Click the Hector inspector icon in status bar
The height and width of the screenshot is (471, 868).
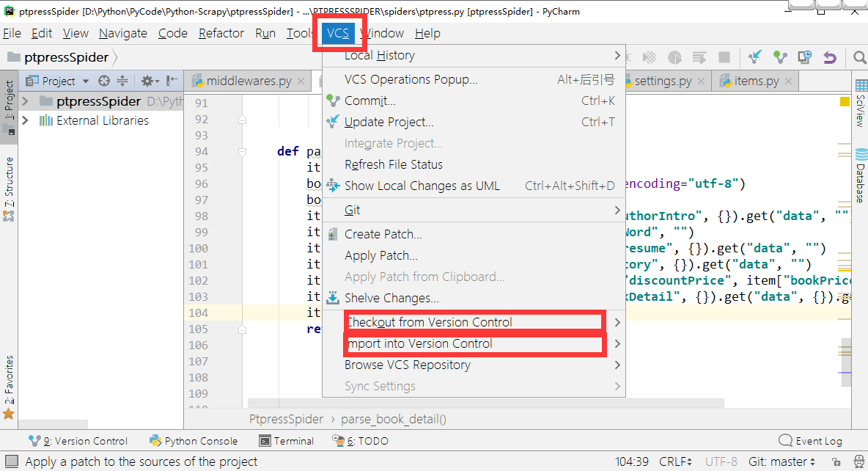pyautogui.click(x=858, y=461)
